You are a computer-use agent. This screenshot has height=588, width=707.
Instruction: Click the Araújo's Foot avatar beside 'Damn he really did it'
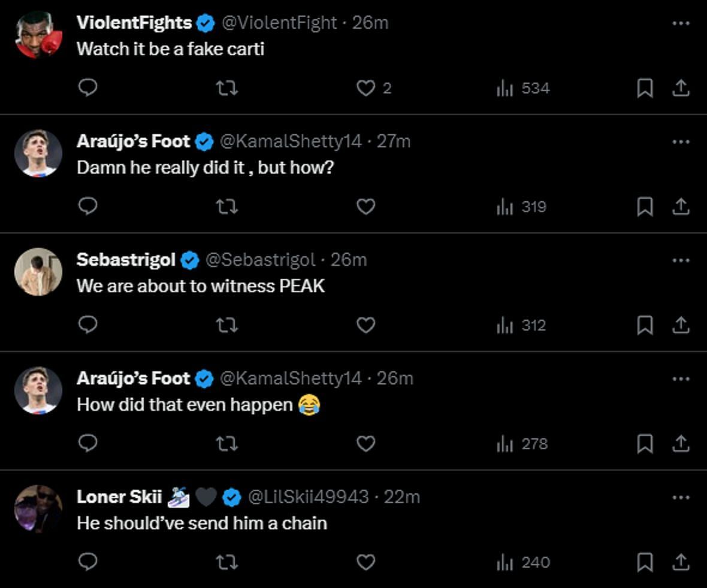38,153
